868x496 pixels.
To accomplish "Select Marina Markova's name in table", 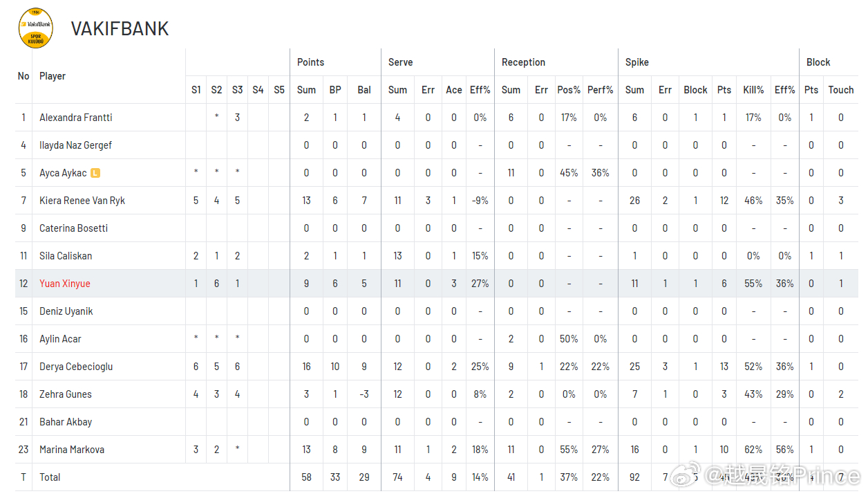I will point(72,450).
